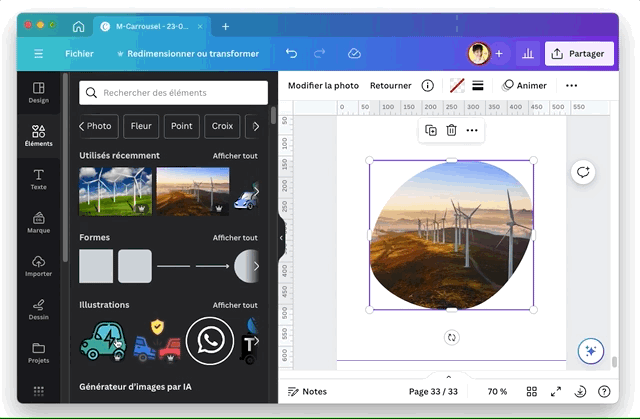Image resolution: width=640 pixels, height=419 pixels.
Task: Switch to the M-Carrousel browser tab
Action: [152, 27]
